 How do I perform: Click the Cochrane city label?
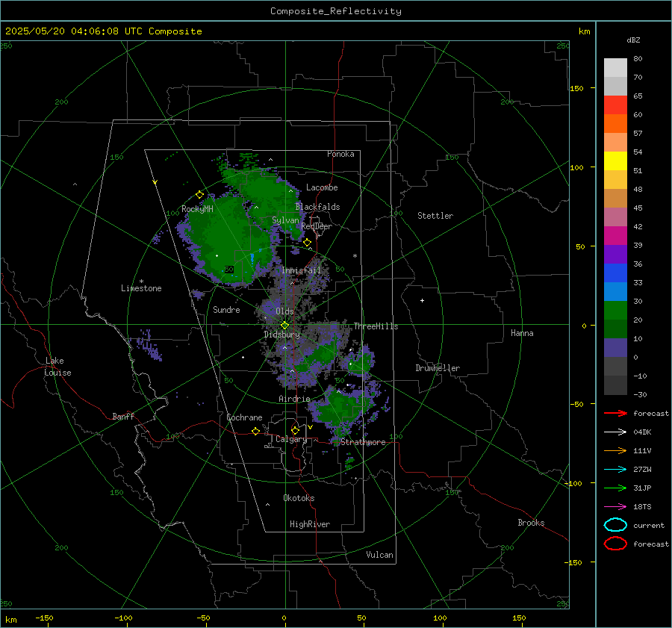(244, 417)
